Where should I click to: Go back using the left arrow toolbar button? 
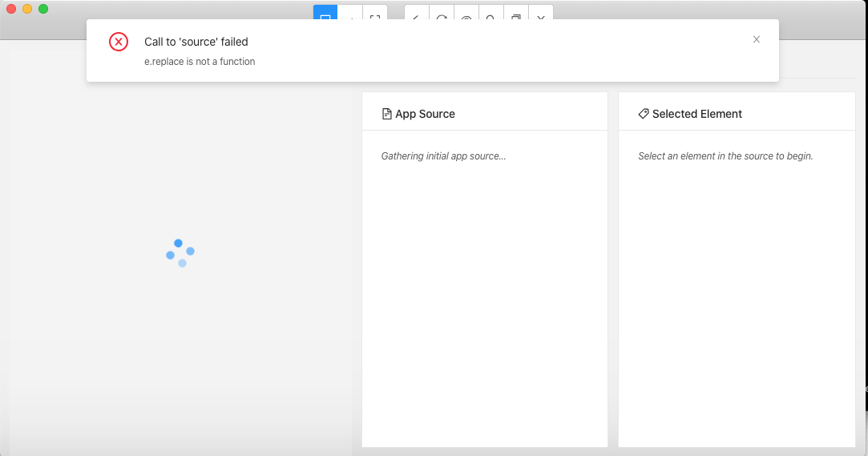click(417, 13)
